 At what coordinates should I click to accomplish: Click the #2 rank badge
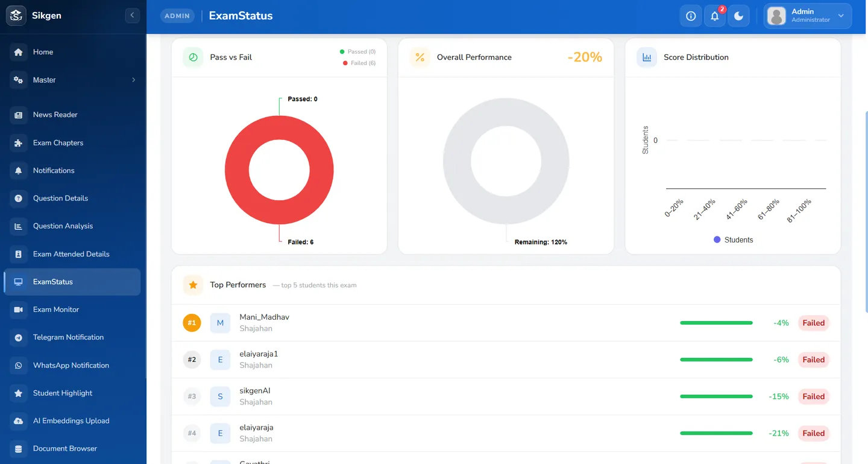click(192, 360)
